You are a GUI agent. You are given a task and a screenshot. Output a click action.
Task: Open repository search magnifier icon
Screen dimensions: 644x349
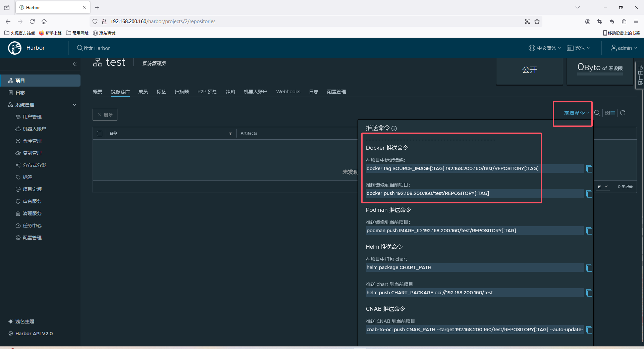pos(597,113)
